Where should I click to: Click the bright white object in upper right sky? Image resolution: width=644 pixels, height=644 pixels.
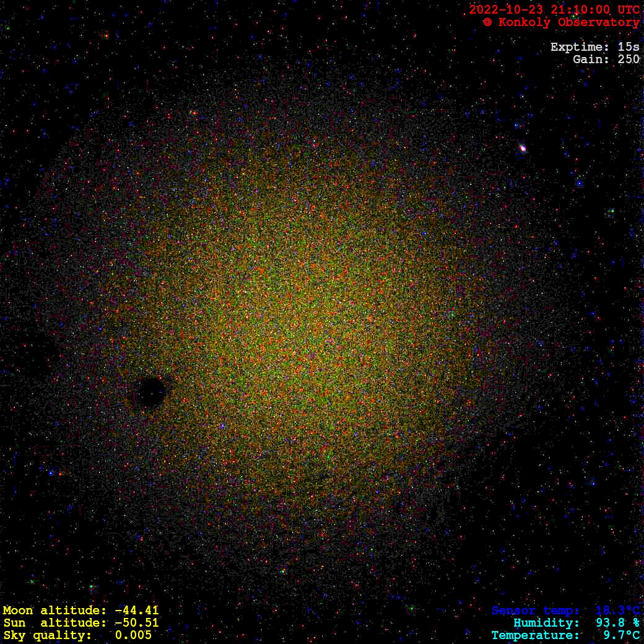(523, 148)
